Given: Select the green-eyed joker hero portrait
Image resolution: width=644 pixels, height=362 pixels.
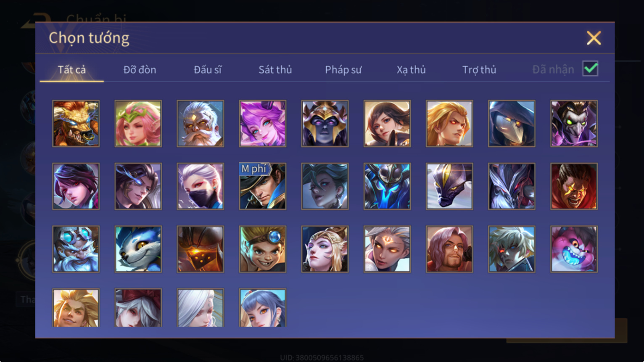Looking at the screenshot, I should 574,124.
